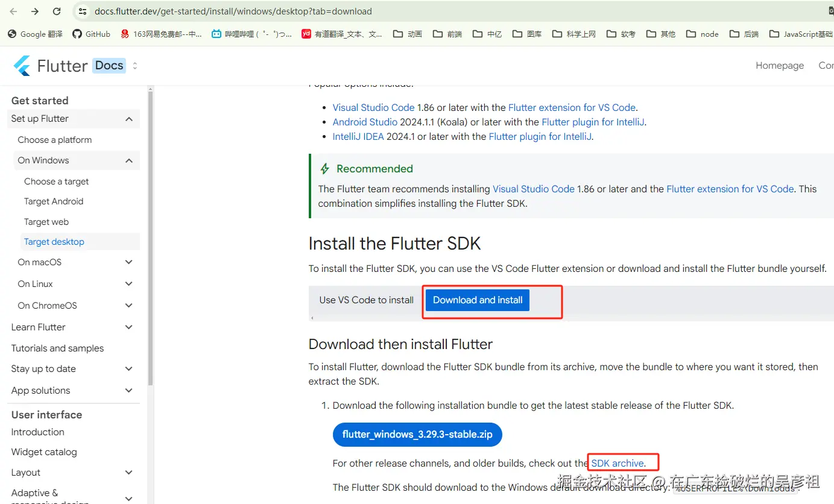The height and width of the screenshot is (504, 834).
Task: Open the Docs site switcher dropdown
Action: point(134,66)
